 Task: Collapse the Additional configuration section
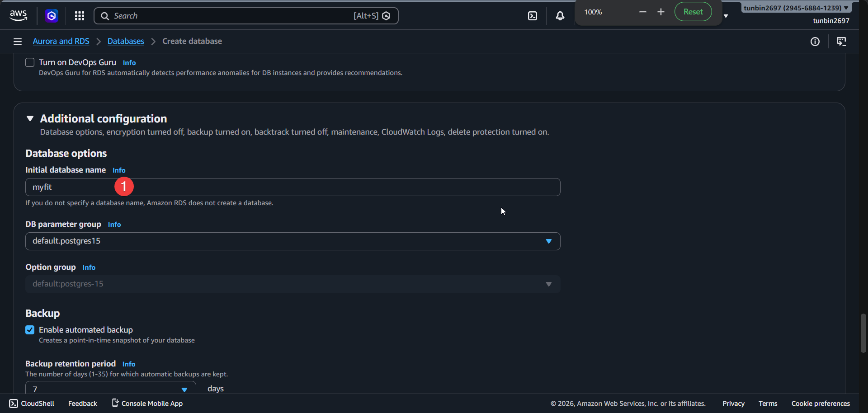tap(30, 118)
